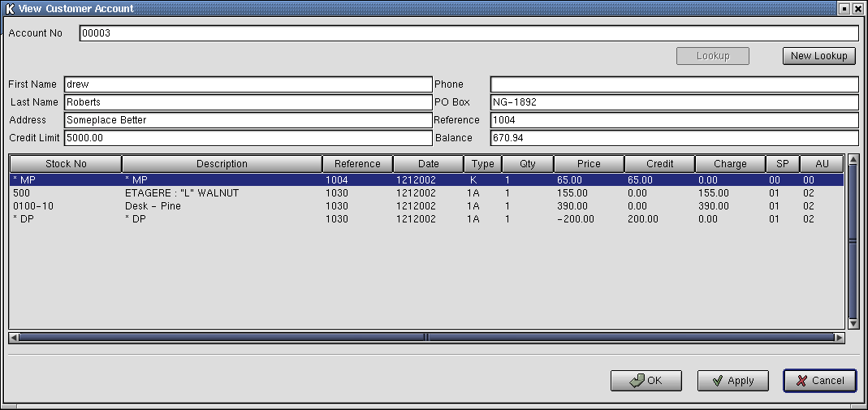The height and width of the screenshot is (410, 868).
Task: Click the -200.00 price cell
Action: 576,219
